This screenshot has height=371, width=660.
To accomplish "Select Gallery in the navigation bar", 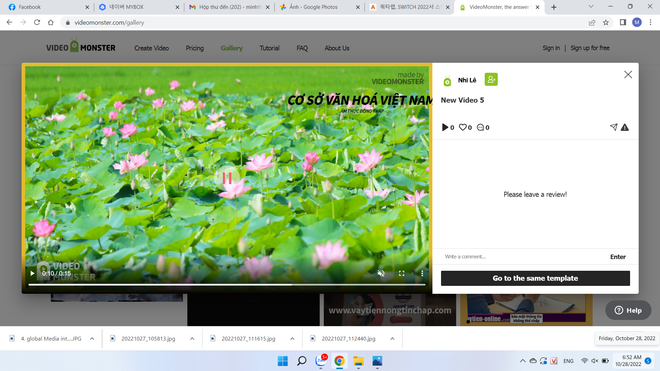I will (x=232, y=48).
